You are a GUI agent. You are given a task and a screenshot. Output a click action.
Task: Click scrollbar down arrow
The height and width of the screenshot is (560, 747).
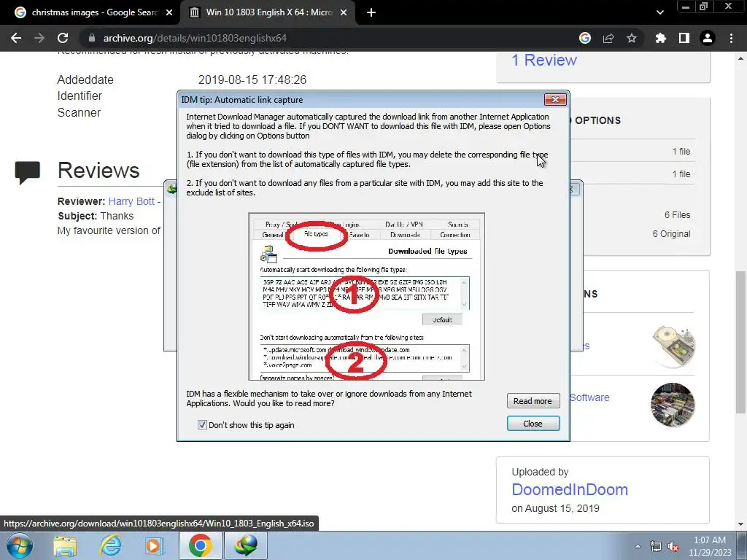click(741, 525)
